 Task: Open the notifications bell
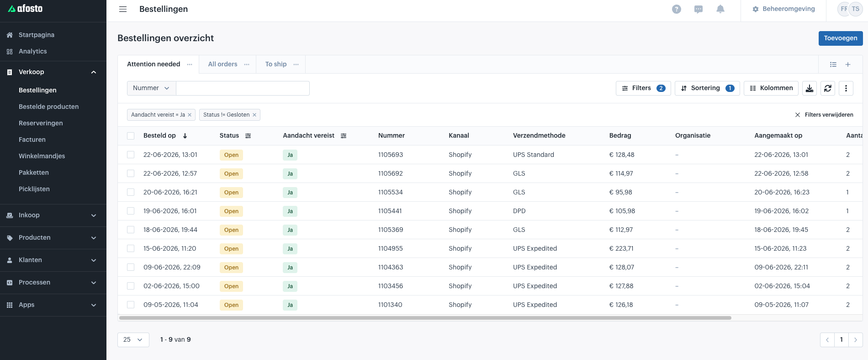(720, 9)
